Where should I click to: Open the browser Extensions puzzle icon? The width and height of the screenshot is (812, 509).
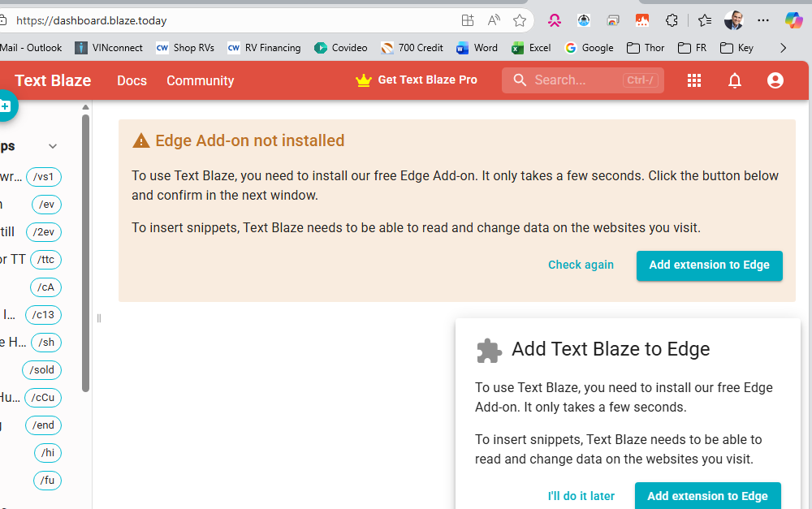(x=672, y=20)
